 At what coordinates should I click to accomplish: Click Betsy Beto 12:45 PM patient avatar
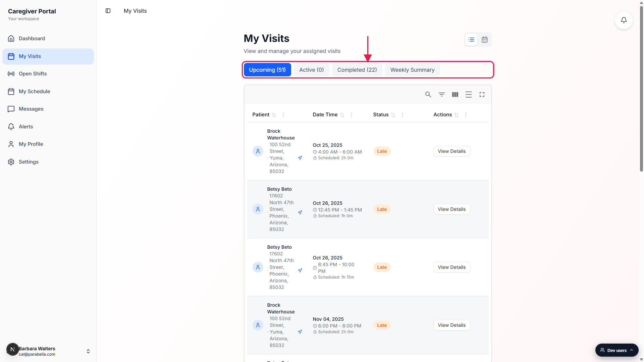pos(258,209)
